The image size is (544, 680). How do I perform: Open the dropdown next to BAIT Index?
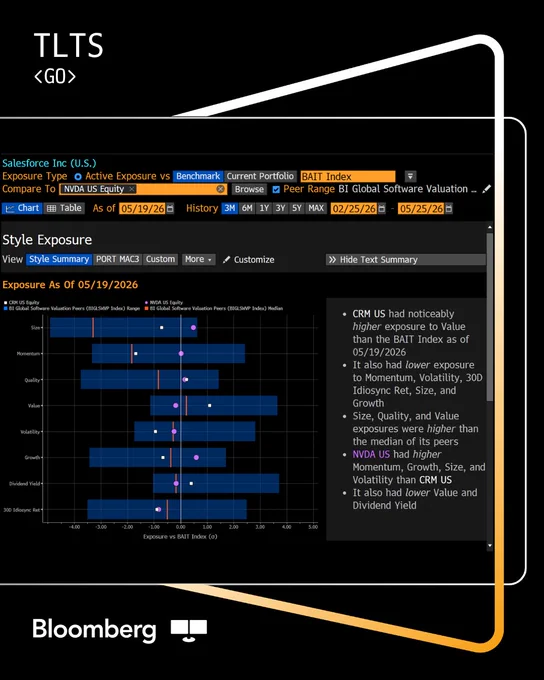tap(410, 176)
